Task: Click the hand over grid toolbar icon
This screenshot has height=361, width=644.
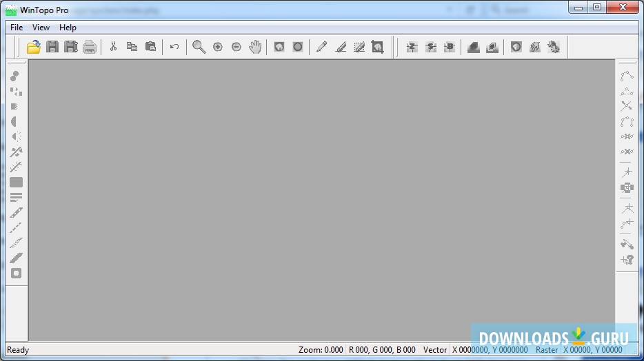Action: (535, 47)
